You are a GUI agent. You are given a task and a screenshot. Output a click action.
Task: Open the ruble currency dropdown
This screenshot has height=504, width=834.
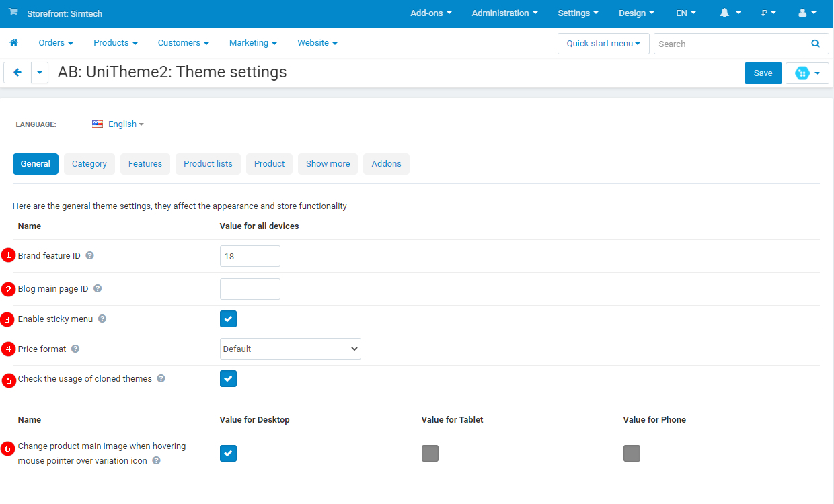click(x=769, y=13)
